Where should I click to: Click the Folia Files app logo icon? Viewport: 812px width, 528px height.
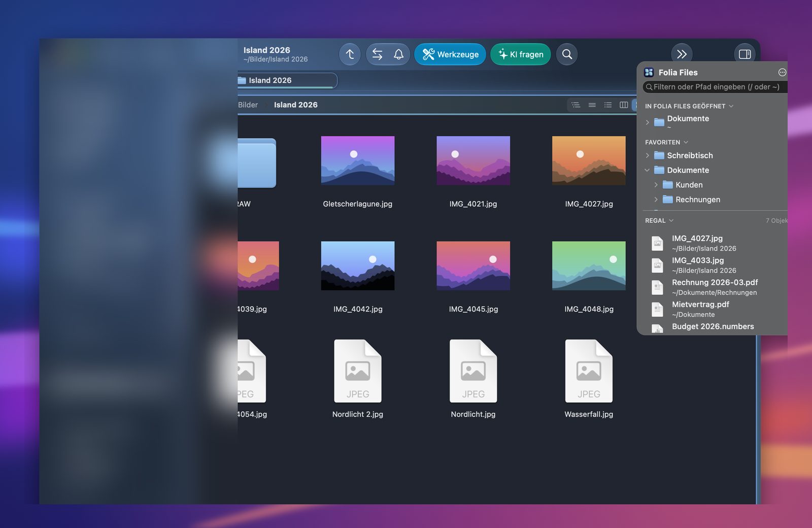(x=649, y=72)
